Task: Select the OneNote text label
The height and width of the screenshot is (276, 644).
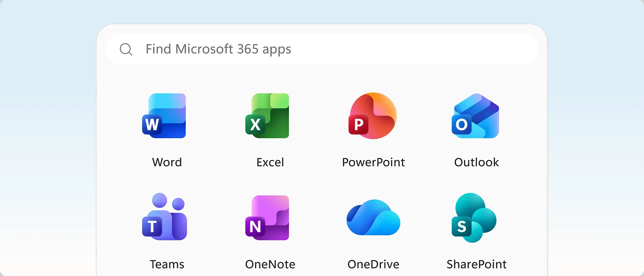Action: tap(270, 264)
